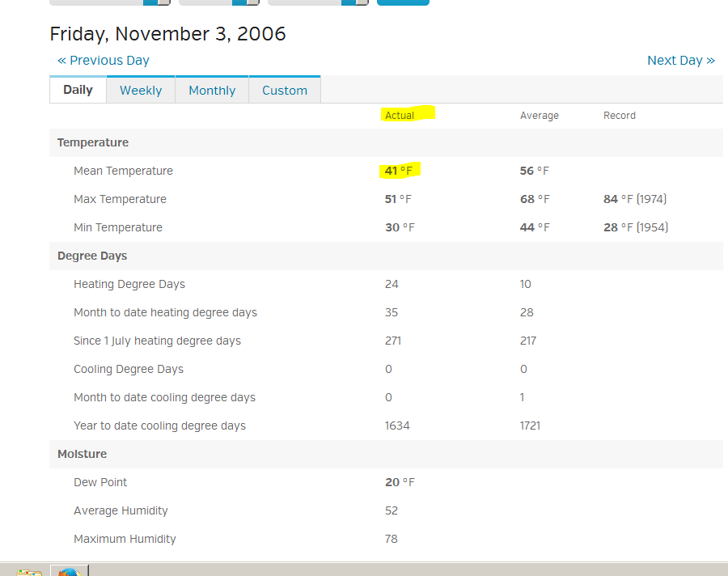
Task: Select the Daily tab
Action: (78, 90)
